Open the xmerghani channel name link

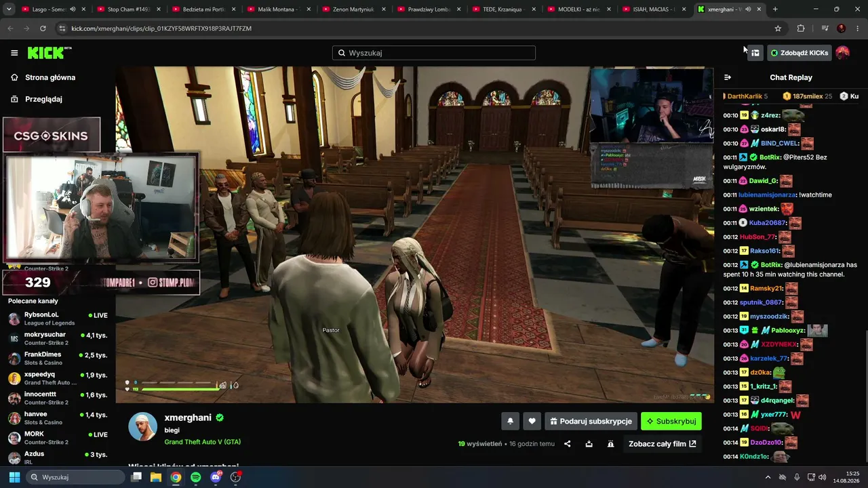coord(188,418)
